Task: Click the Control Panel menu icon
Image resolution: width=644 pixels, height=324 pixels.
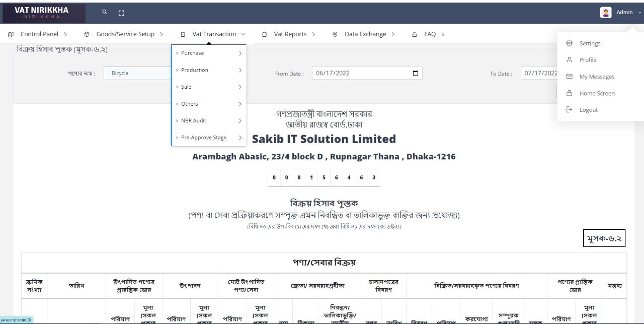Action: pos(11,34)
